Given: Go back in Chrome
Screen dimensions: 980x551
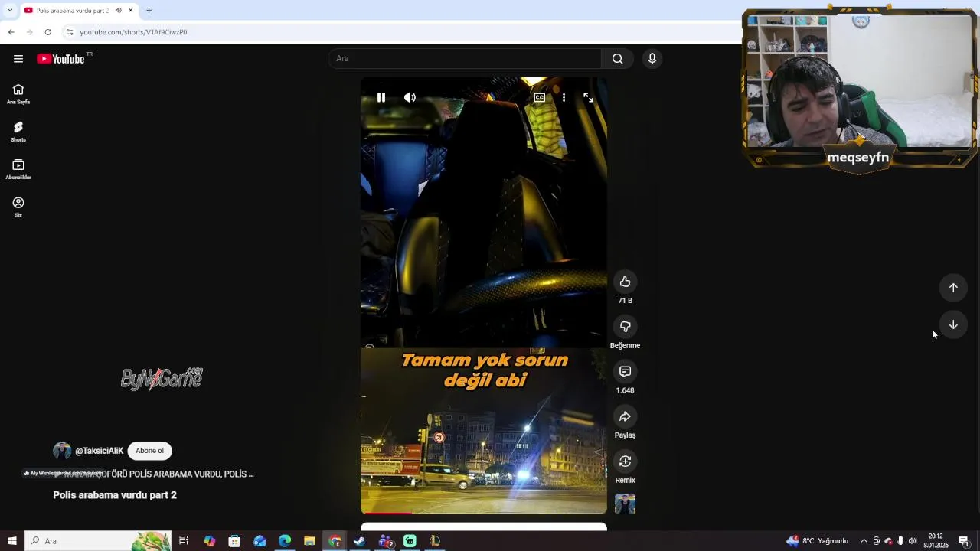Looking at the screenshot, I should coord(11,32).
